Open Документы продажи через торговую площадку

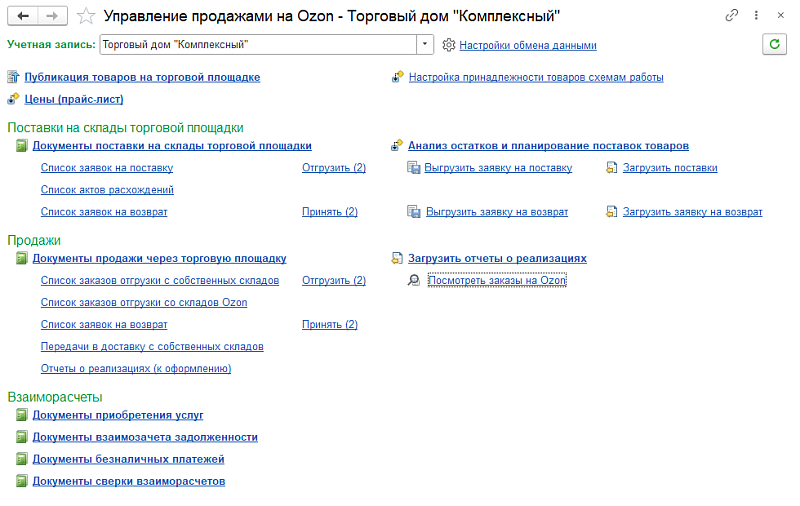(160, 259)
